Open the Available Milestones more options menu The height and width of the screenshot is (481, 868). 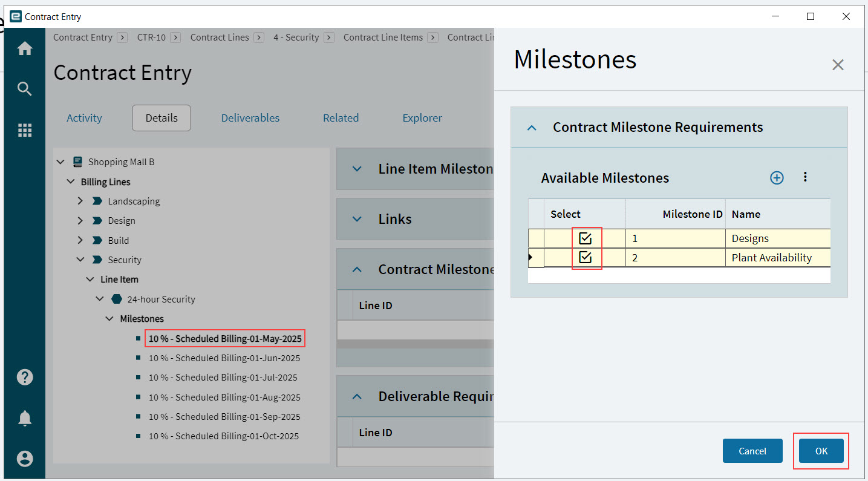(x=805, y=177)
